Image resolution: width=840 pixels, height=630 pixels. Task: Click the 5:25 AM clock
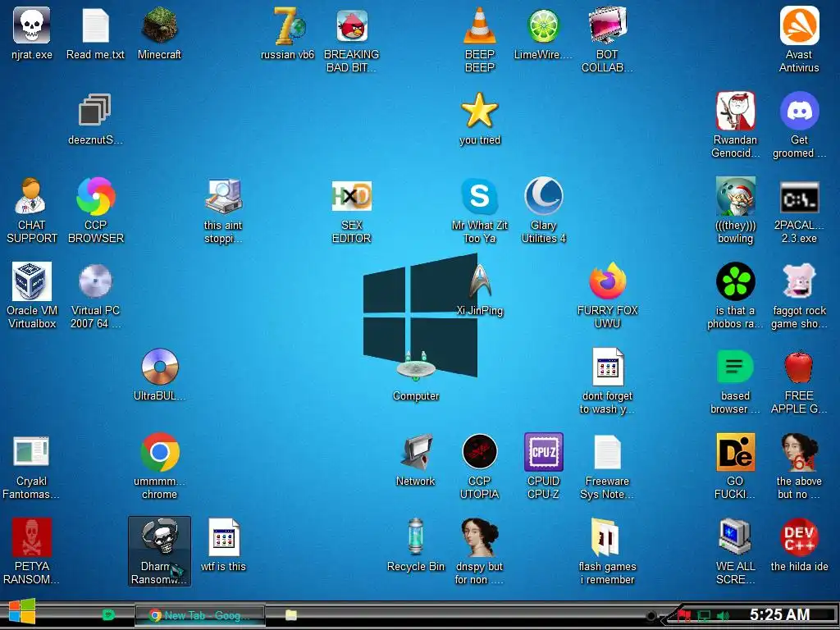[779, 615]
